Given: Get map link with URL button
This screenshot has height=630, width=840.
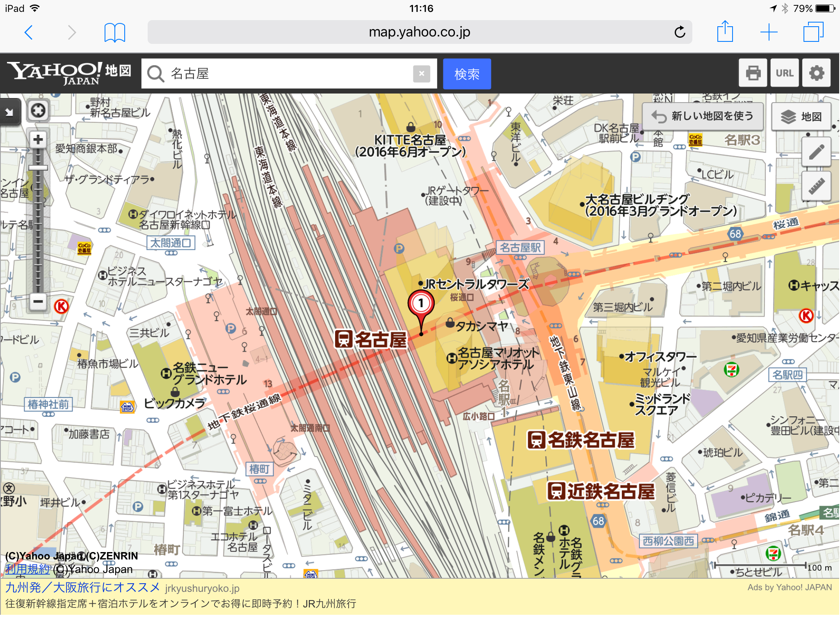Looking at the screenshot, I should (784, 73).
